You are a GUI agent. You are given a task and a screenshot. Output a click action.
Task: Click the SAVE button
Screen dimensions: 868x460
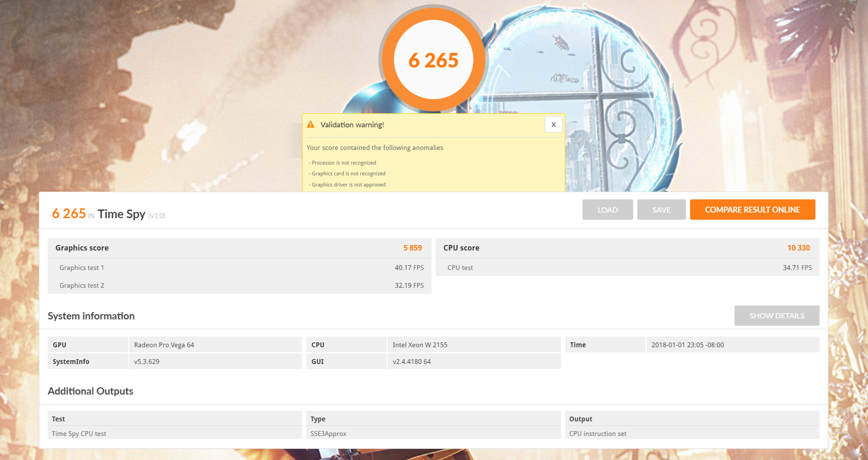pos(661,209)
